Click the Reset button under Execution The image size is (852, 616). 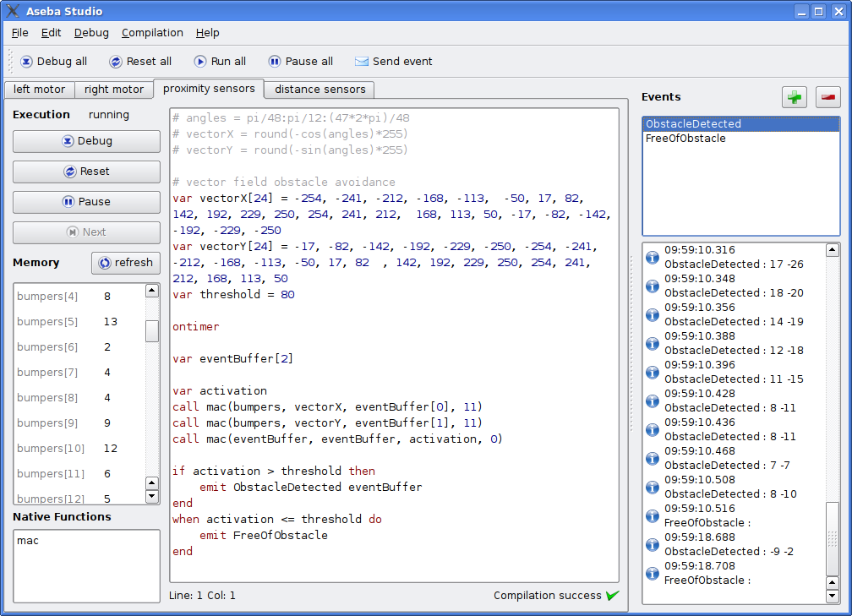(x=86, y=172)
